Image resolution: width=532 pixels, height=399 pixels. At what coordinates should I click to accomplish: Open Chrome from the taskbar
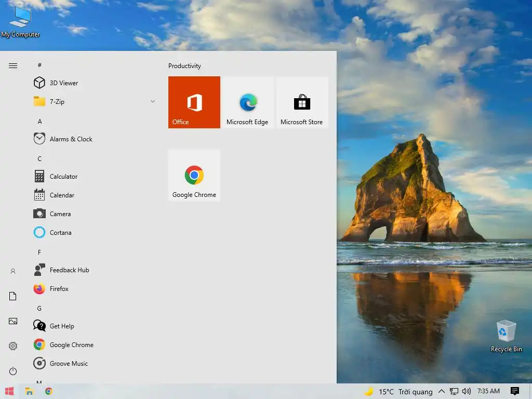coord(48,392)
